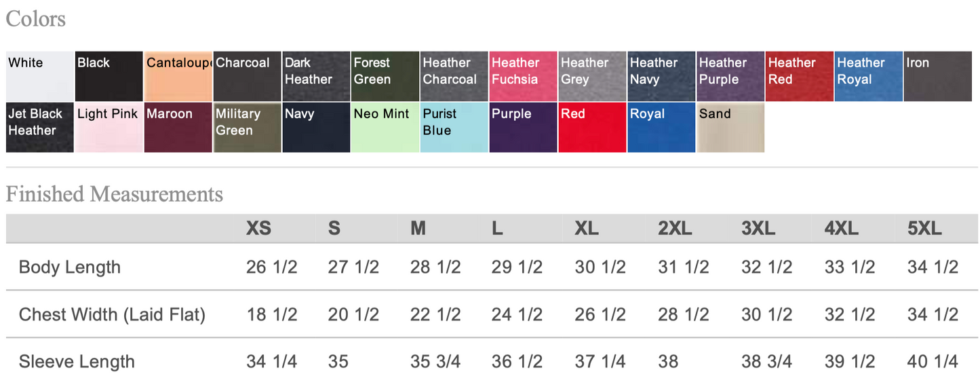Viewport: 980px width, 387px height.
Task: Choose the Neo Mint swatch
Action: 385,128
